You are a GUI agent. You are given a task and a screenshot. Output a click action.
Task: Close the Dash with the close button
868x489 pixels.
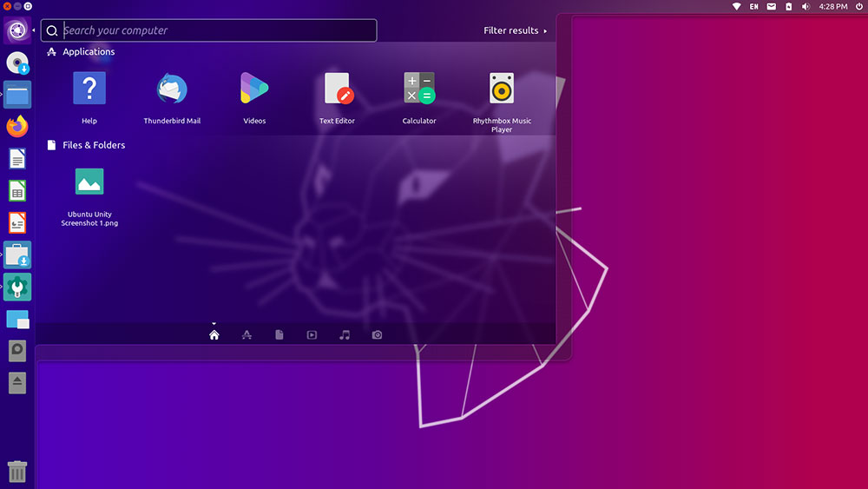pos(7,6)
